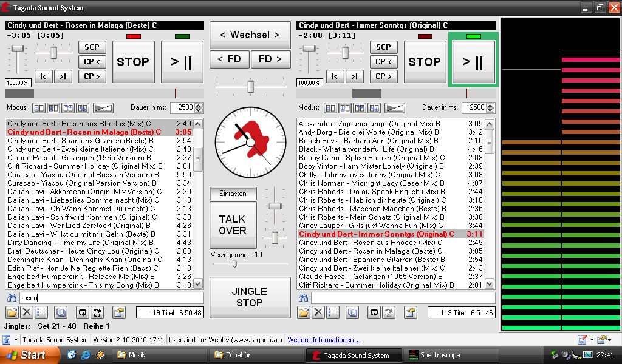The width and height of the screenshot is (622, 364).
Task: Click the list view icon in right deck
Action: (333, 312)
